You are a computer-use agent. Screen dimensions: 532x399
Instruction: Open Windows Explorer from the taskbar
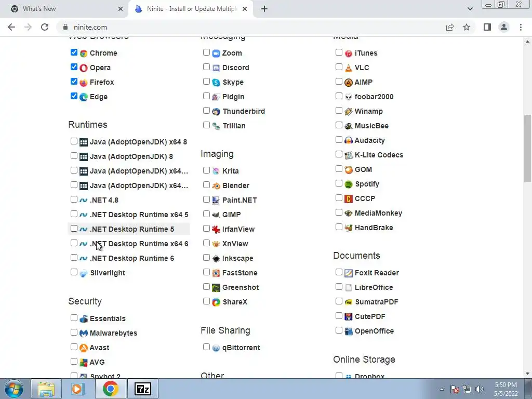coord(46,389)
